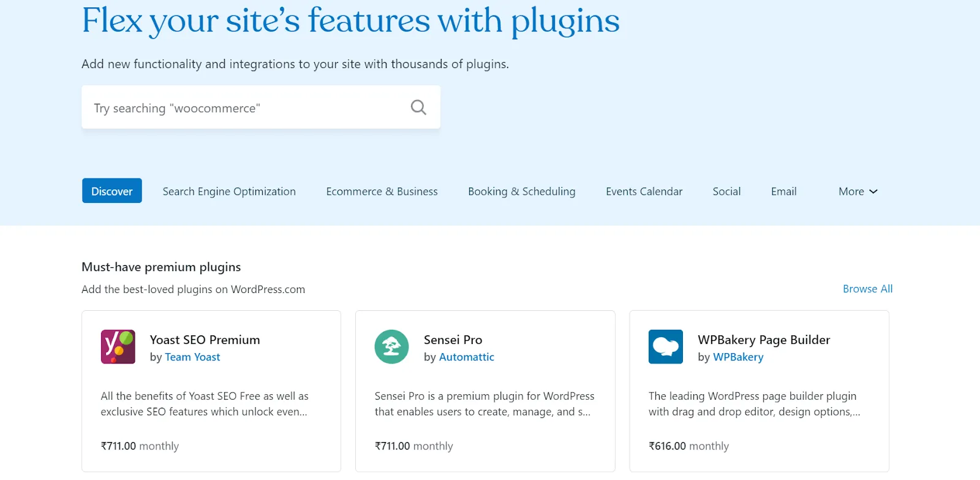This screenshot has width=980, height=480.
Task: Select the Email category tab
Action: pos(783,191)
